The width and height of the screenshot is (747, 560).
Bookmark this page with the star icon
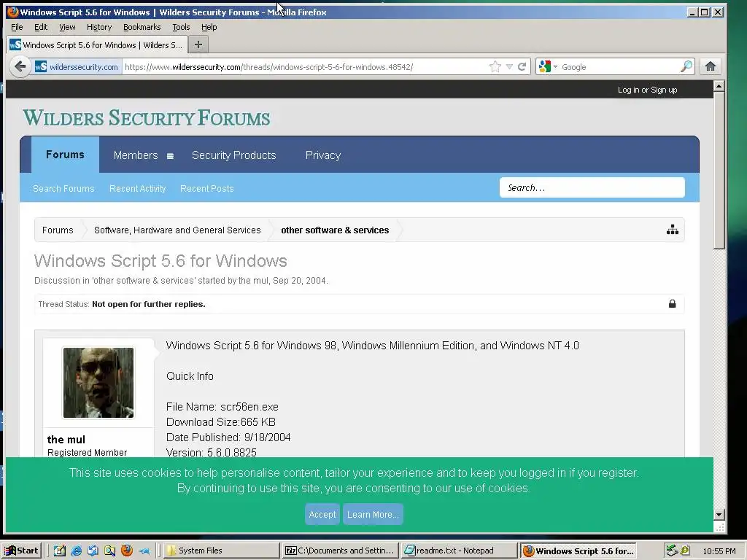click(x=495, y=66)
